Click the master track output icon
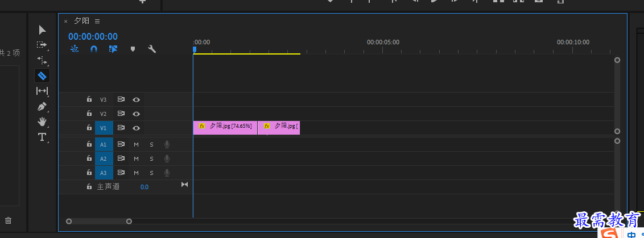This screenshot has width=644, height=238. (x=184, y=185)
